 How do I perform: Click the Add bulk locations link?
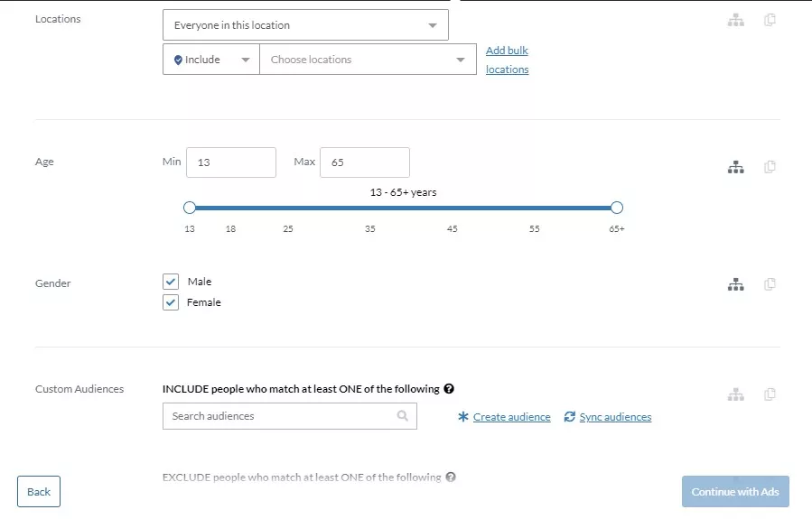coord(507,60)
